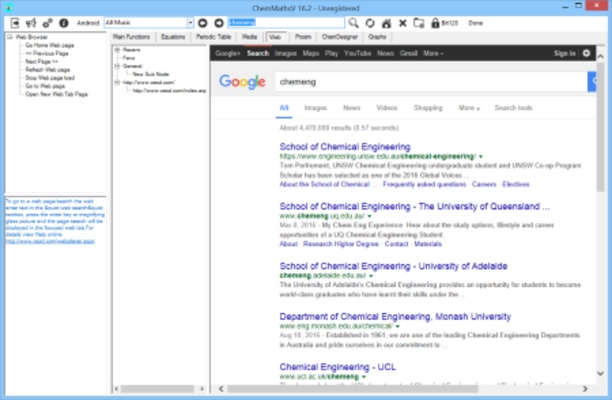612x400 pixels.
Task: Open dropdown arrow beside ucl.ac.uk/chemeng URL
Action: click(363, 377)
